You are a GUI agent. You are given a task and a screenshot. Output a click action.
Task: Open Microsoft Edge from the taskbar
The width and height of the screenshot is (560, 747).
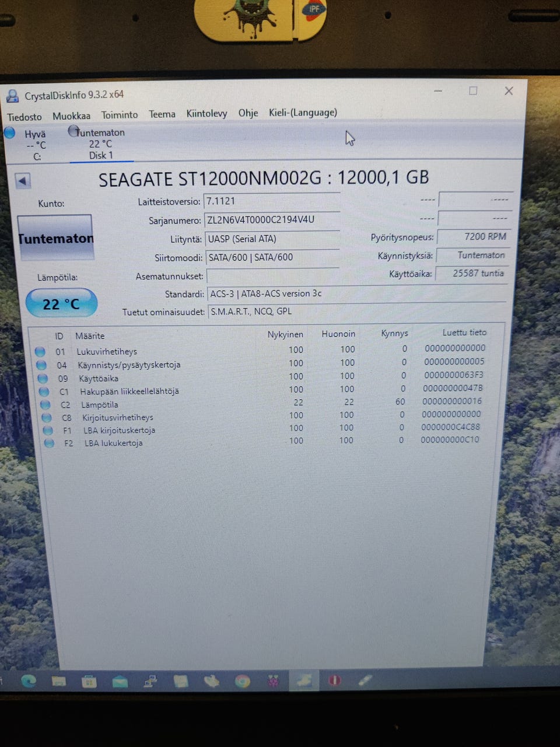point(28,680)
